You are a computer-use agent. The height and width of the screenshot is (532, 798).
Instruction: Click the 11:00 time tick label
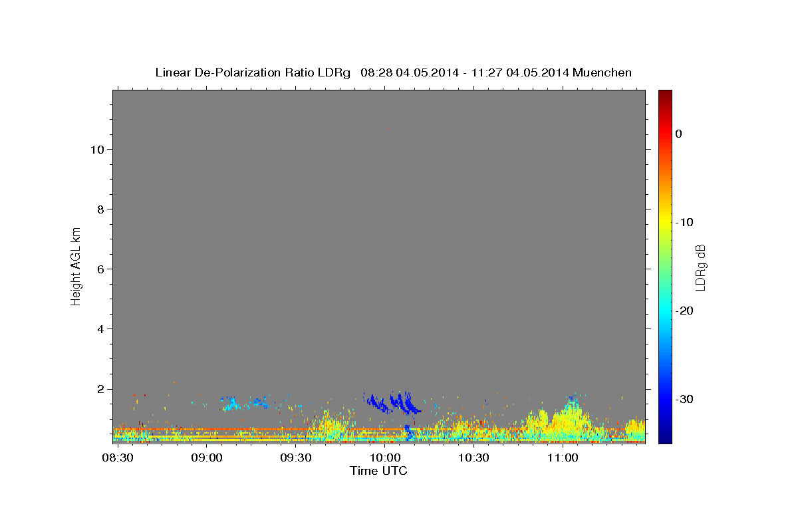(563, 458)
